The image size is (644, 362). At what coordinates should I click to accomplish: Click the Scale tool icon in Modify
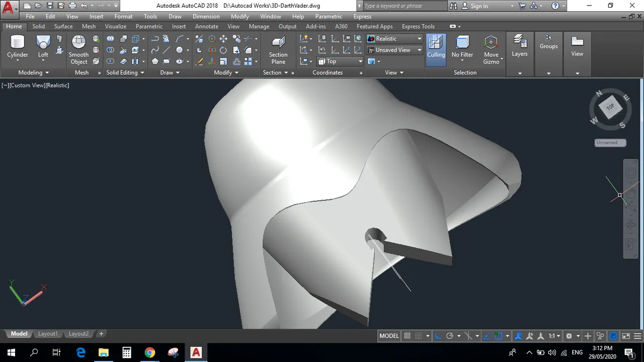coord(223,61)
